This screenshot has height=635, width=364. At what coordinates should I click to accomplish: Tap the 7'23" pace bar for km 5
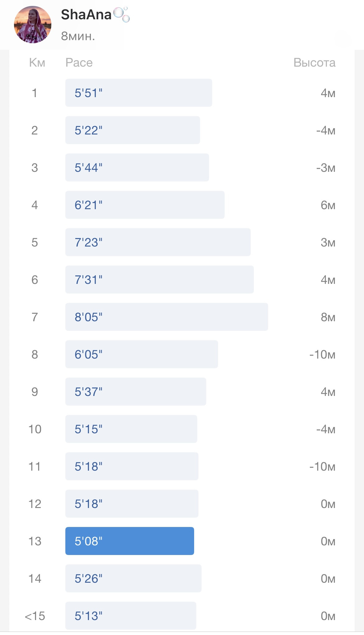coord(158,242)
